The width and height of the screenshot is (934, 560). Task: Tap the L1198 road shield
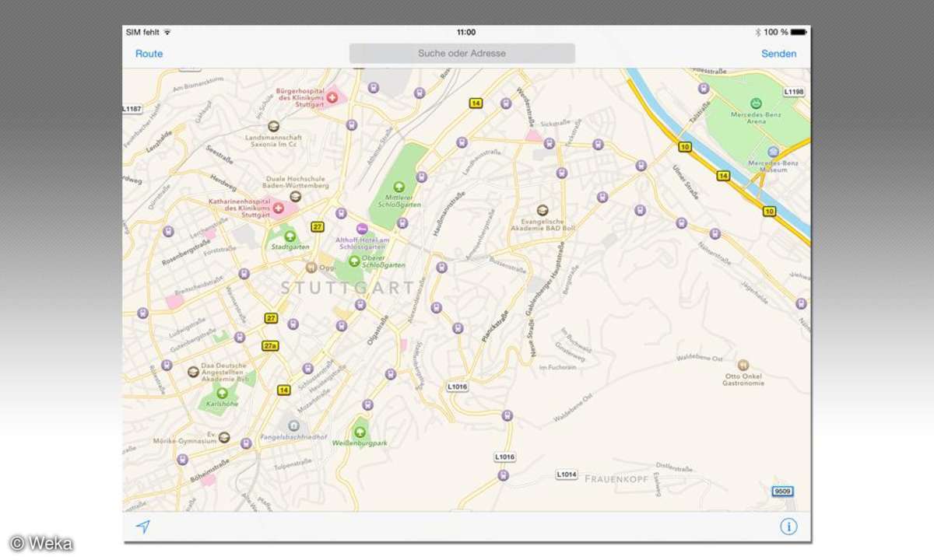[793, 92]
